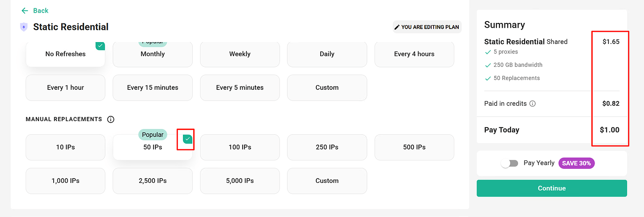Click the pencil icon on editing plan badge
Image resolution: width=644 pixels, height=217 pixels.
tap(397, 27)
